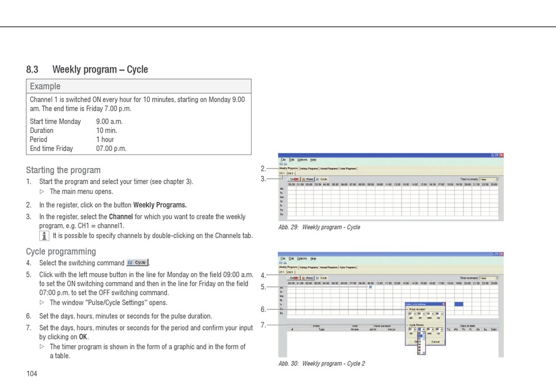Image resolution: width=556 pixels, height=392 pixels.
Task: Click the On/Off command button in Abb. 29
Action: 294,179
